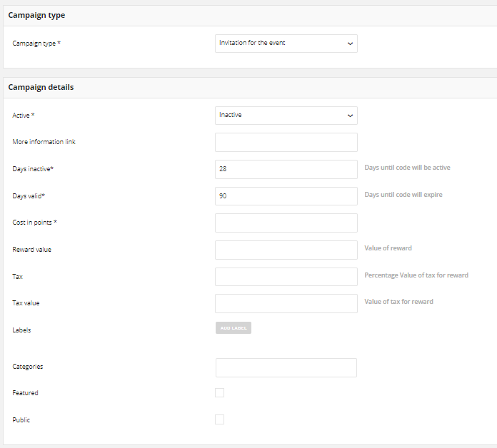Click the Campaign details section header
Image resolution: width=497 pixels, height=448 pixels.
(x=41, y=87)
